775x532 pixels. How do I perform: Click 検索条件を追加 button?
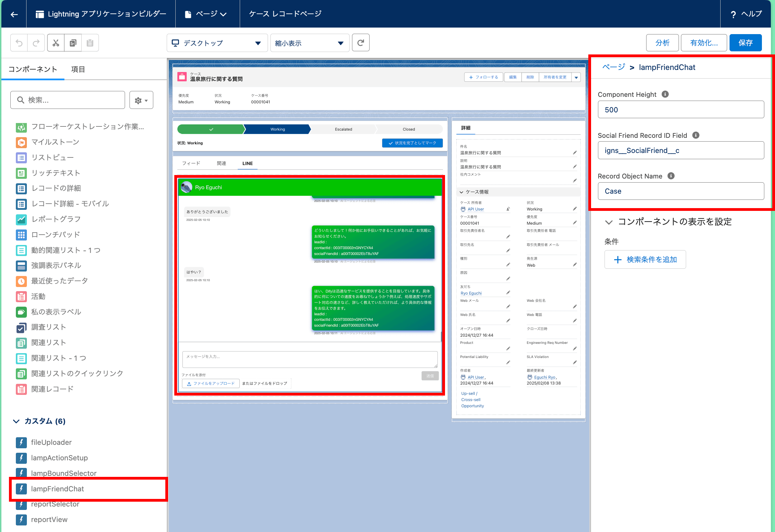click(645, 259)
